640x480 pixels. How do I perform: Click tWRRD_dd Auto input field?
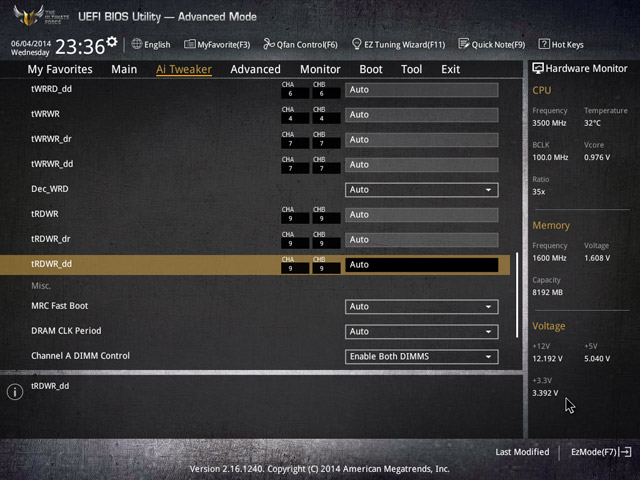pyautogui.click(x=422, y=90)
